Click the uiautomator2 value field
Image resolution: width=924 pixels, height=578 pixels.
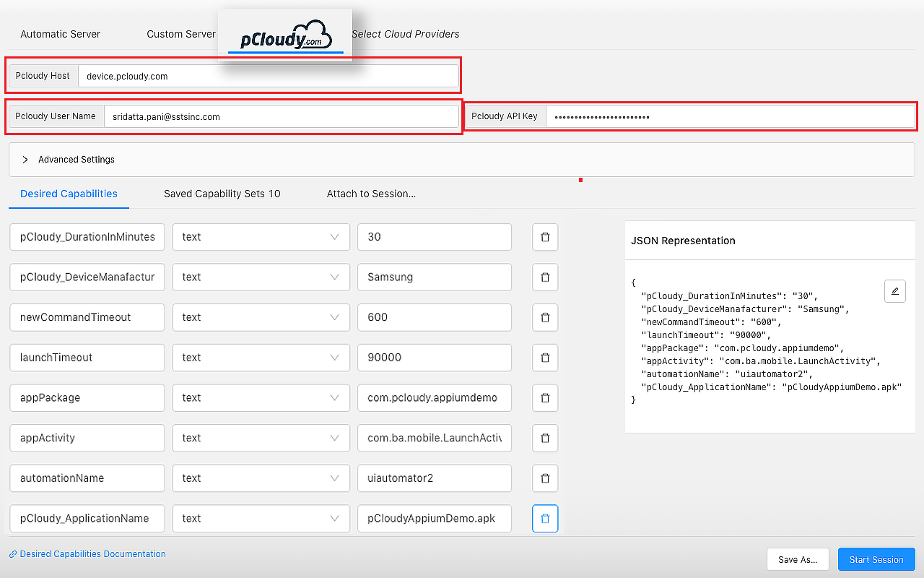pyautogui.click(x=435, y=478)
